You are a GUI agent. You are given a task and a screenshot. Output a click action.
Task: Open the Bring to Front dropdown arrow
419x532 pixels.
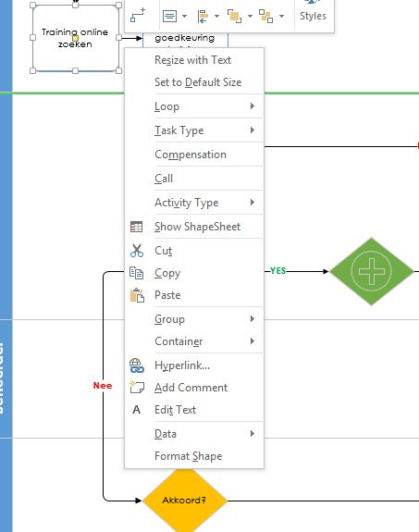(250, 16)
